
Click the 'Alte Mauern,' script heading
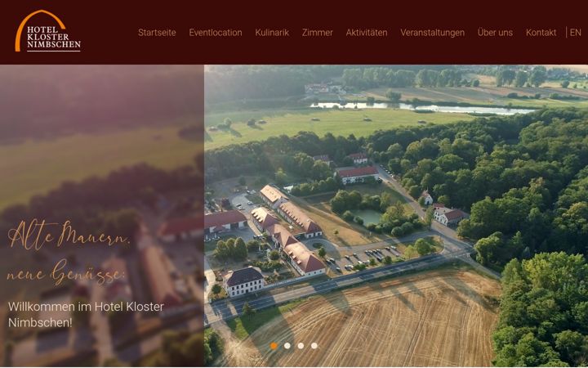[69, 235]
